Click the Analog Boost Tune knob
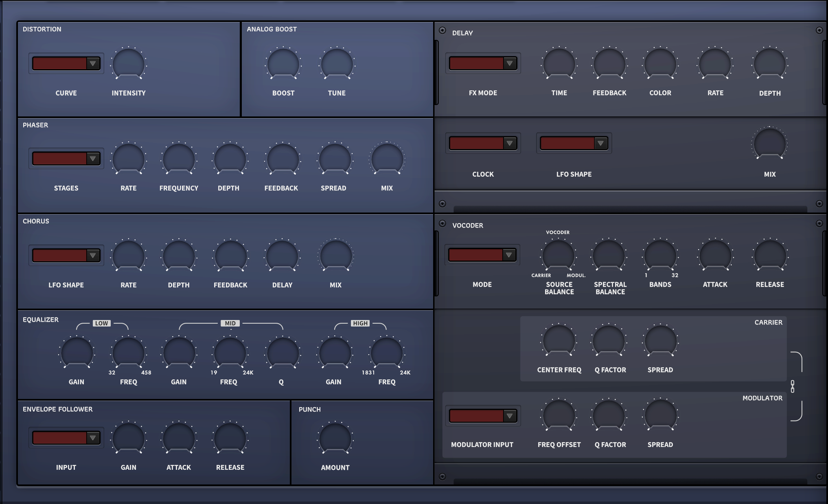The image size is (828, 504). click(337, 64)
